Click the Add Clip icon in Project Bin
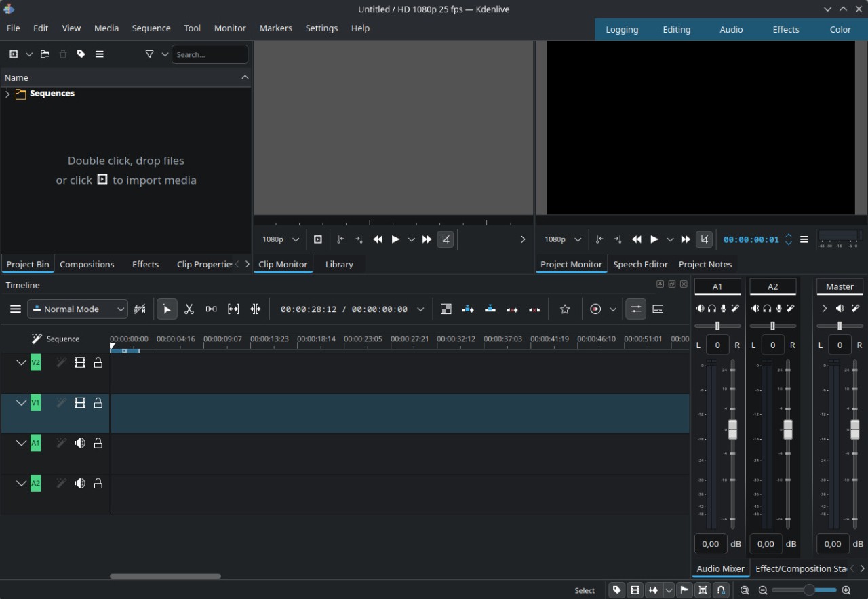This screenshot has width=868, height=599. 14,54
